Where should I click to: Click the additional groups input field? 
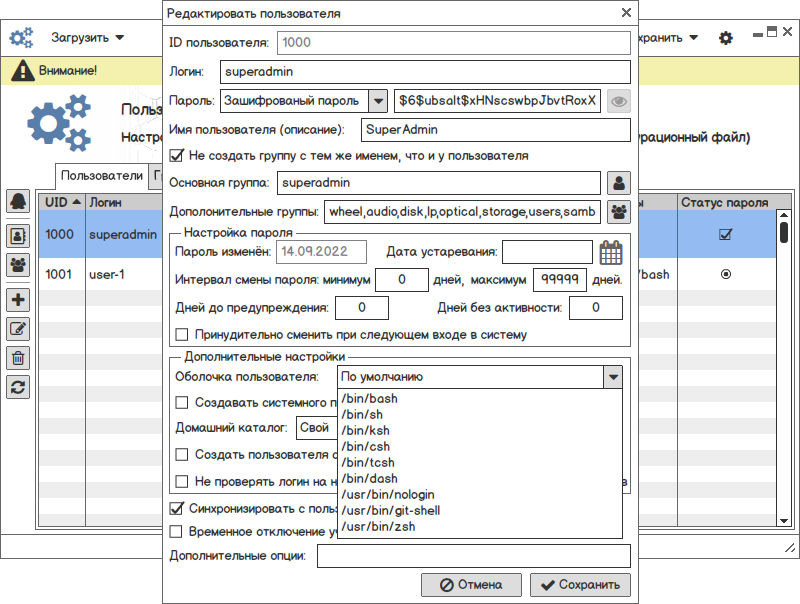462,212
